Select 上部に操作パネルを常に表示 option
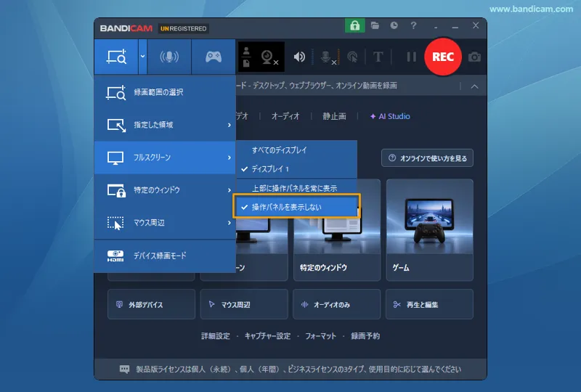This screenshot has height=392, width=581. [x=296, y=188]
